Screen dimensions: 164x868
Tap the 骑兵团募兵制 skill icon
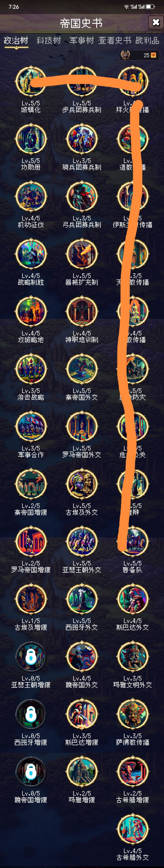(x=82, y=139)
